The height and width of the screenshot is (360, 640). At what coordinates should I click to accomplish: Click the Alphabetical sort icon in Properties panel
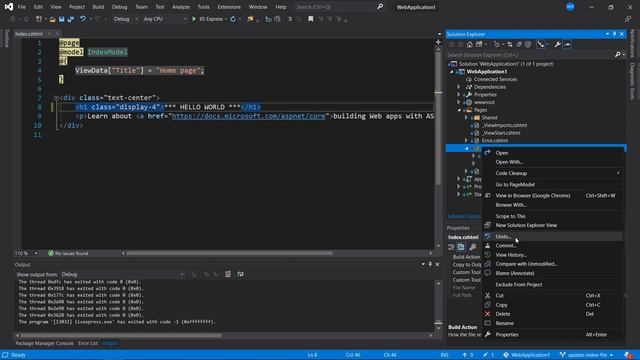pos(461,247)
